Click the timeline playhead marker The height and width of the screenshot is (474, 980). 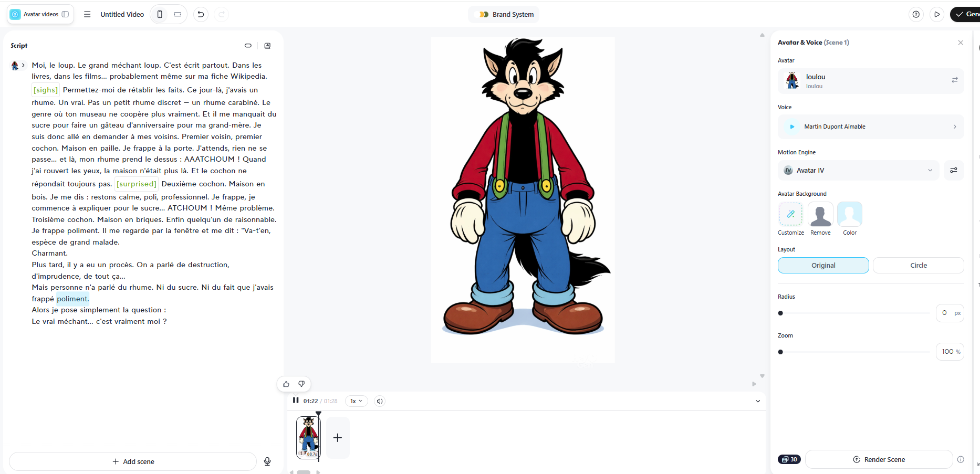[318, 414]
